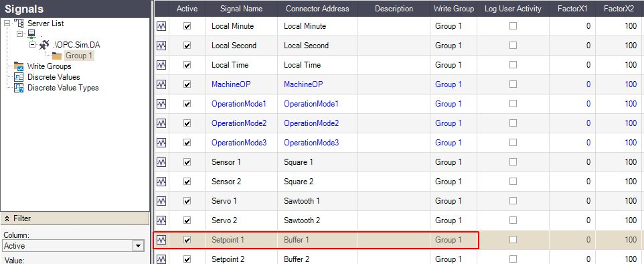Uncheck Active checkbox for Local Second
The image size is (644, 264).
click(x=187, y=46)
